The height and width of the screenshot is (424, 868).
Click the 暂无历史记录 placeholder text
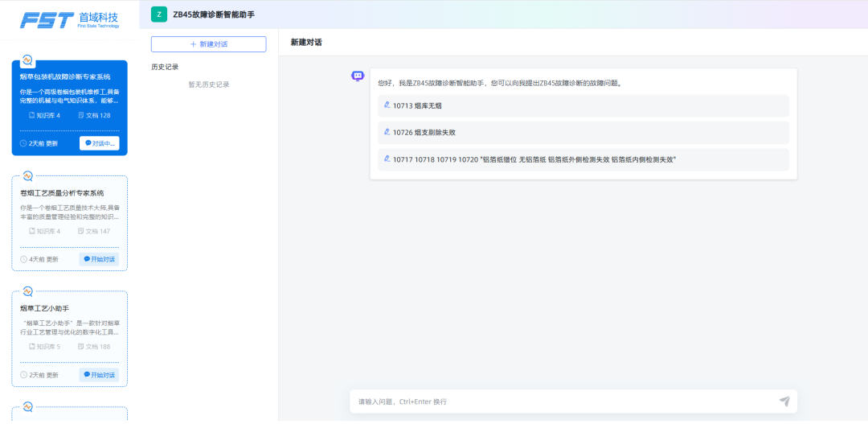pos(209,84)
